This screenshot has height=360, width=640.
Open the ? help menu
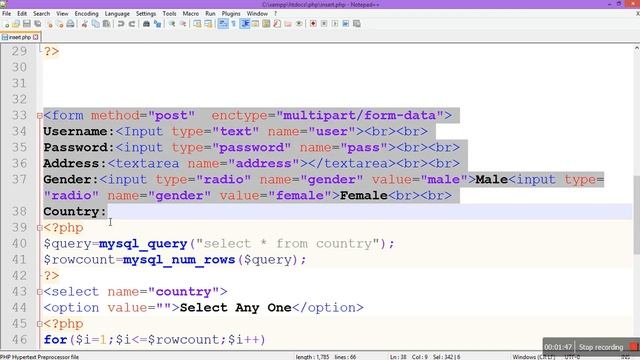[276, 13]
